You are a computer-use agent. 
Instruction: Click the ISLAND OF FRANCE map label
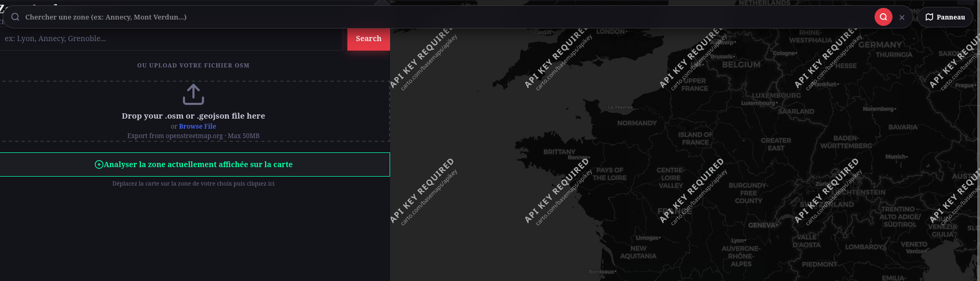tap(695, 139)
